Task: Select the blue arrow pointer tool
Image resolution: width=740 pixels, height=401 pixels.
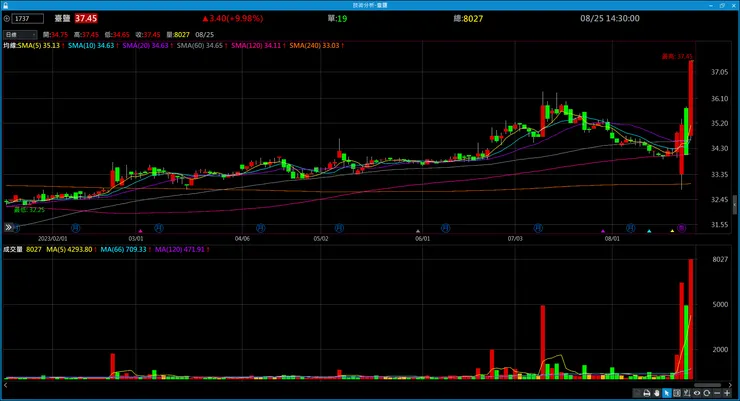Action: coord(666,393)
